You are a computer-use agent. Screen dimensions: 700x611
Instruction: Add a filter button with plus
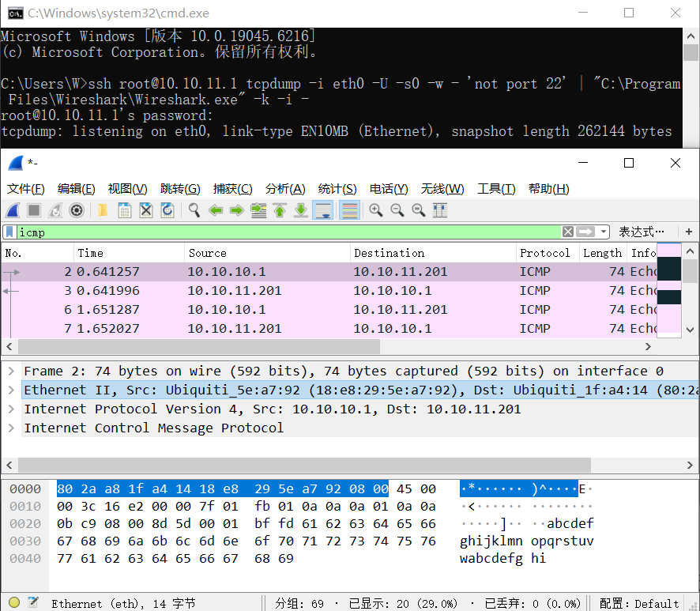[x=688, y=232]
